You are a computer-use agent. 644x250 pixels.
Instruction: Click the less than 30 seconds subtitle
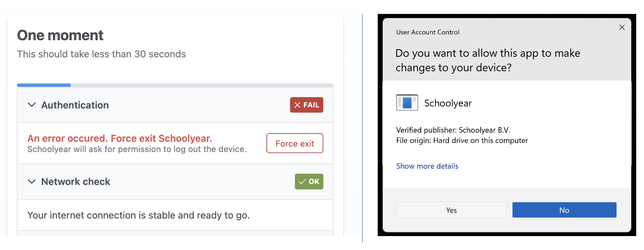pos(101,54)
